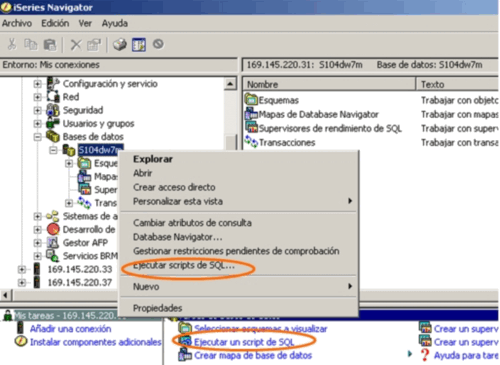This screenshot has width=500, height=365.
Task: Click the Delete X toolbar icon
Action: (x=76, y=44)
